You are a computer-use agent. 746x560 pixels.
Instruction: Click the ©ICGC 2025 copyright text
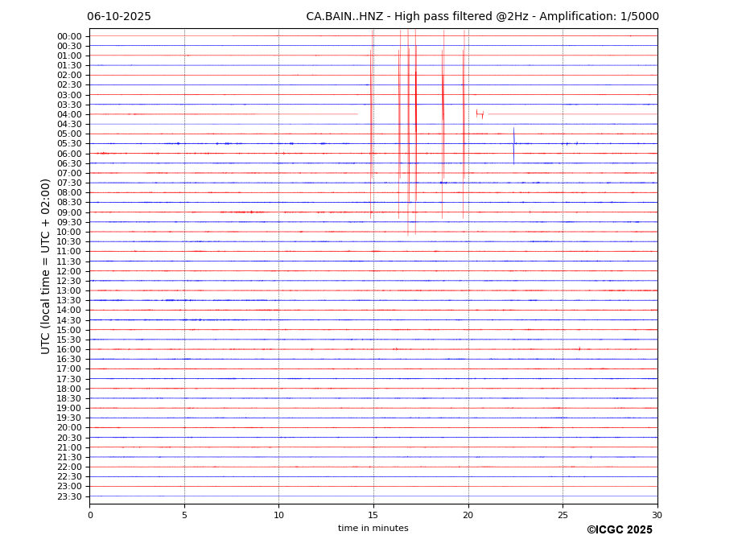619,530
